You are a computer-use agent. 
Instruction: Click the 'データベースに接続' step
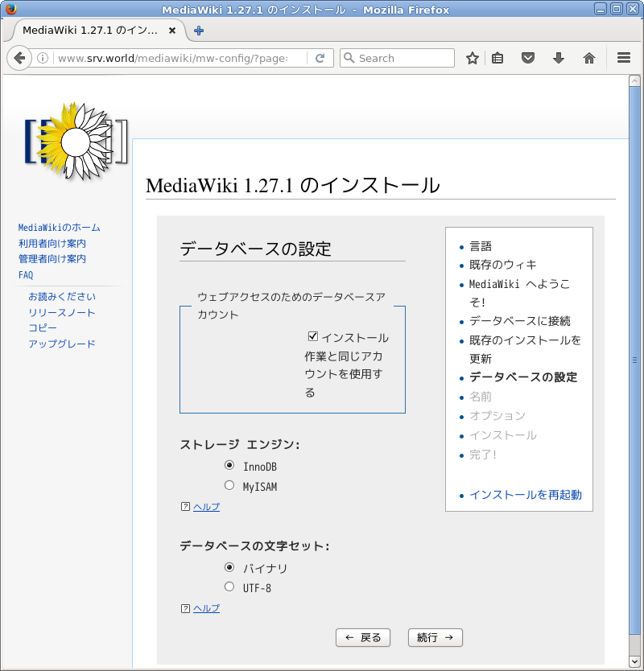(520, 321)
